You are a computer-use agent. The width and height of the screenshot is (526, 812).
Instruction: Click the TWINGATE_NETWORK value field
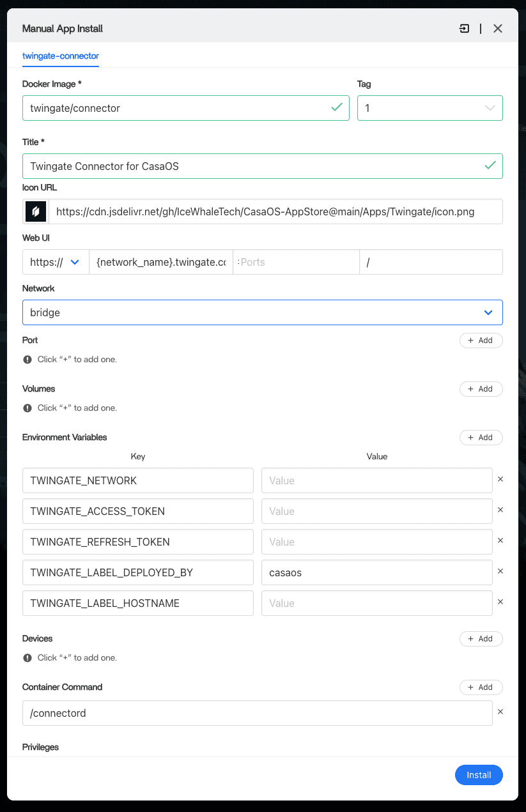tap(377, 480)
